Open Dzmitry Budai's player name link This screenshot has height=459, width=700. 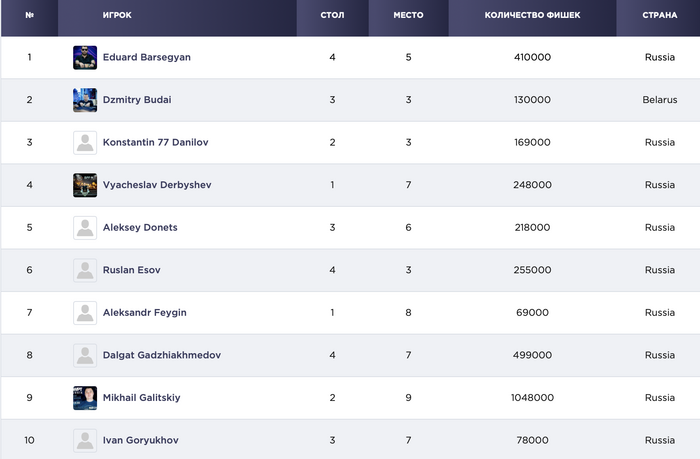coord(139,100)
